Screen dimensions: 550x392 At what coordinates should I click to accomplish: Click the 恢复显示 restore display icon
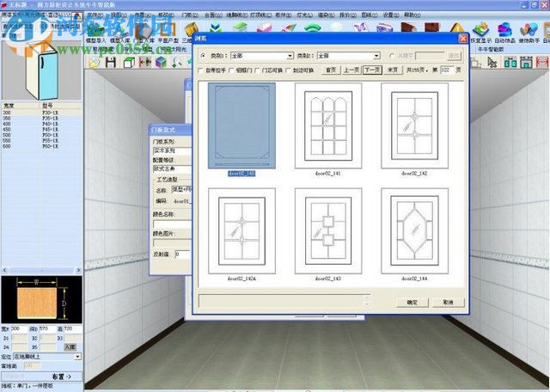(481, 33)
